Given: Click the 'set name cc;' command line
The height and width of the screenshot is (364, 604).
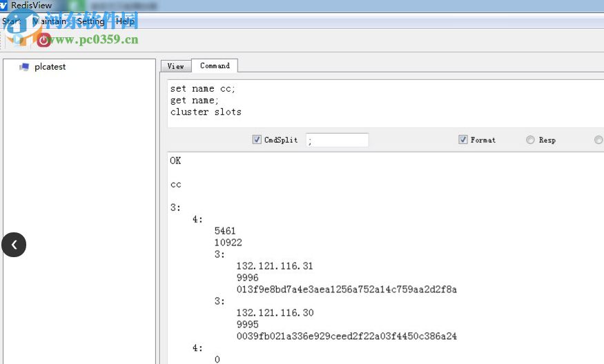Looking at the screenshot, I should [203, 88].
